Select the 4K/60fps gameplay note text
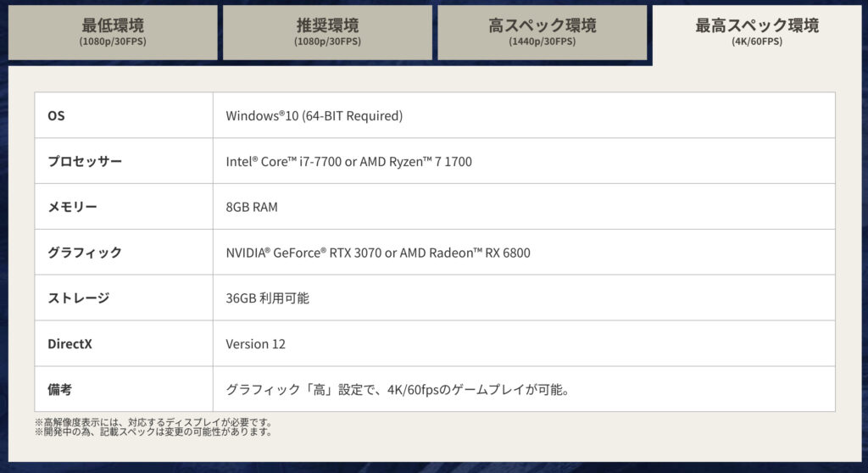868x473 pixels. (396, 390)
